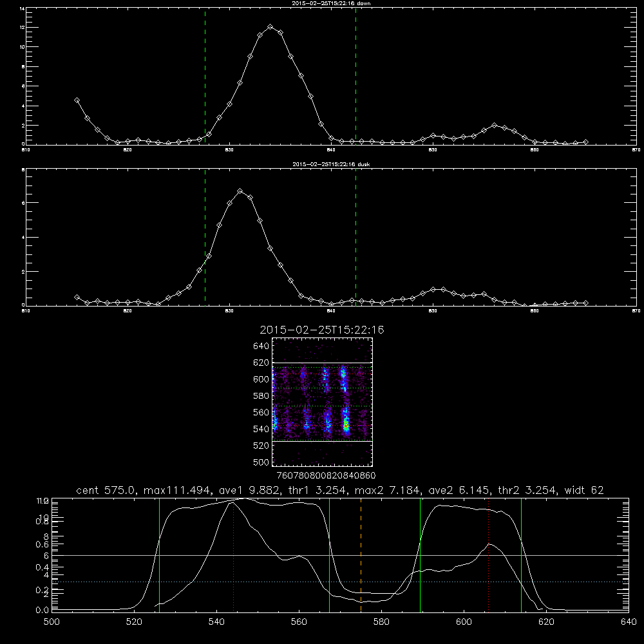Image resolution: width=644 pixels, height=644 pixels.
Task: Click the '600' x-axis label of bottom plot
Action: (x=464, y=622)
